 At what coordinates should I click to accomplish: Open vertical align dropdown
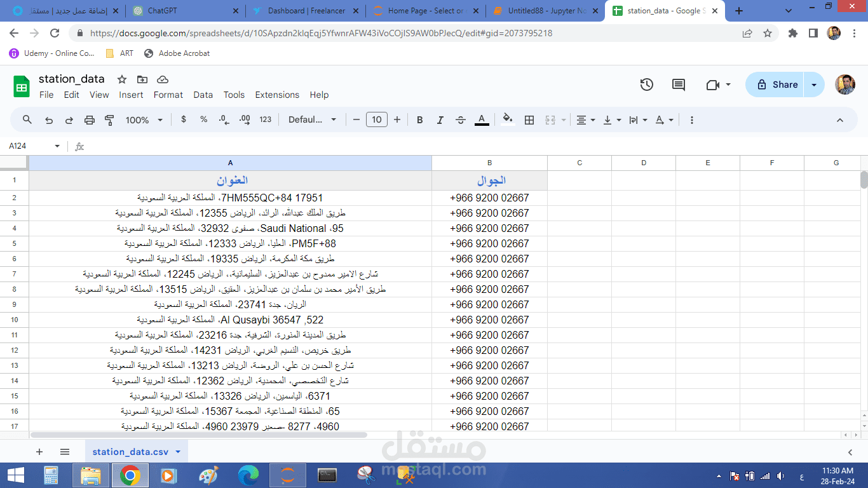[611, 119]
